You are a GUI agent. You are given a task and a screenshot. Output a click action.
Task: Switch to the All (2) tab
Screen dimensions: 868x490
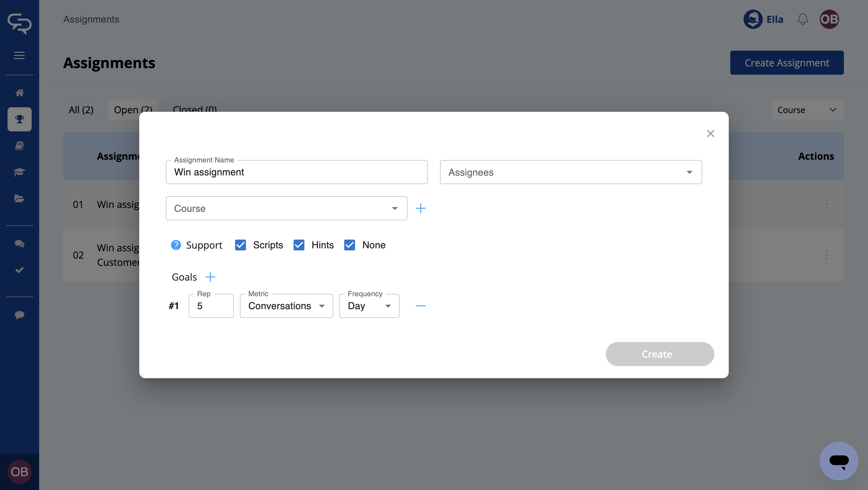point(81,110)
